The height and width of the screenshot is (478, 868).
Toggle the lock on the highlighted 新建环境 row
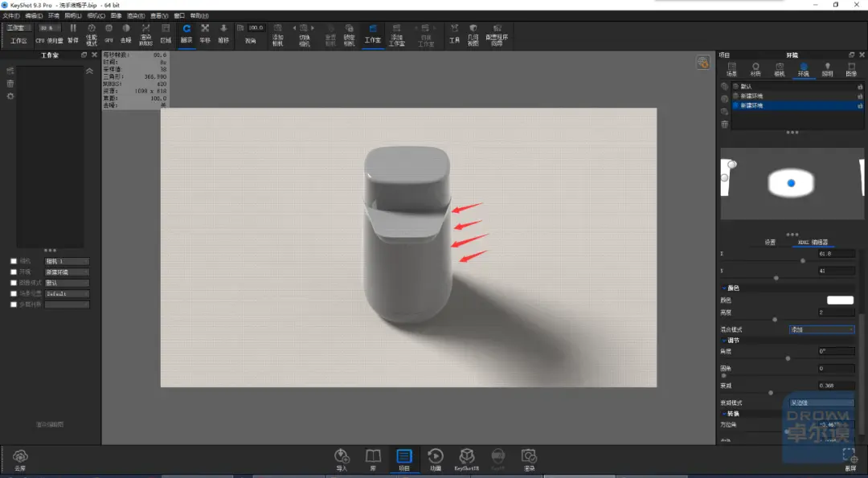(x=860, y=106)
